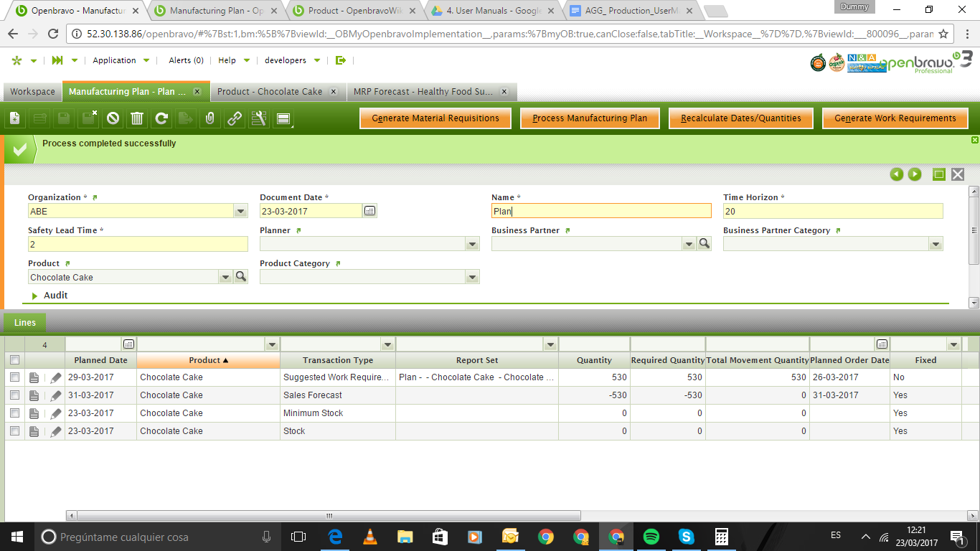Open Document Date calendar picker

pos(369,211)
